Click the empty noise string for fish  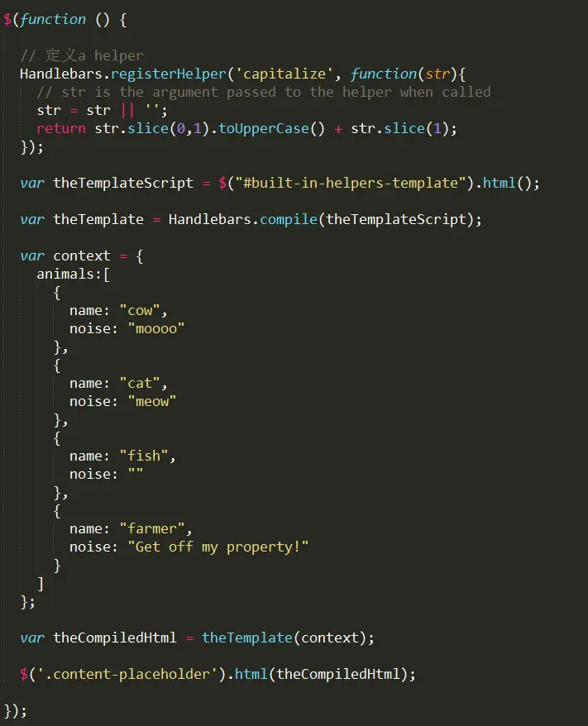tap(136, 472)
